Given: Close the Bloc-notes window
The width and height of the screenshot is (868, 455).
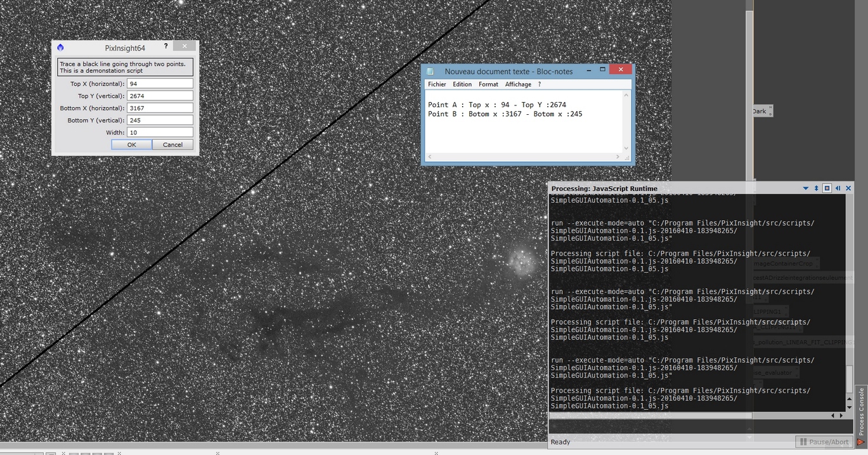Looking at the screenshot, I should 620,69.
